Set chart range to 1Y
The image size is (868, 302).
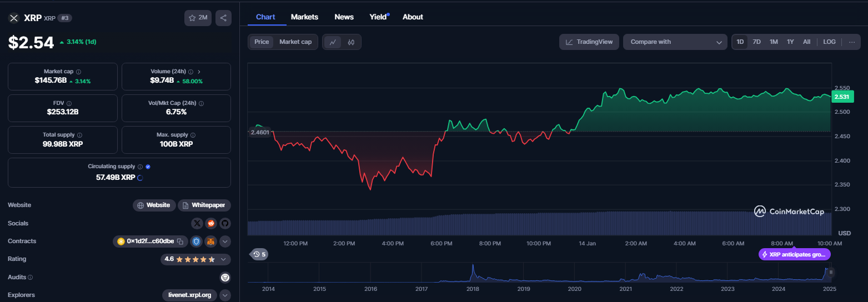790,42
